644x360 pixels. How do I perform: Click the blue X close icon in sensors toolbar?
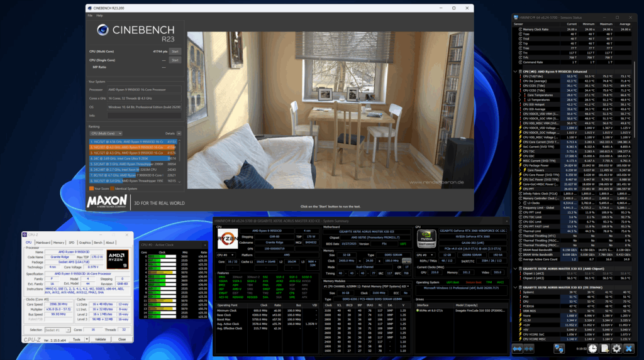(628, 348)
